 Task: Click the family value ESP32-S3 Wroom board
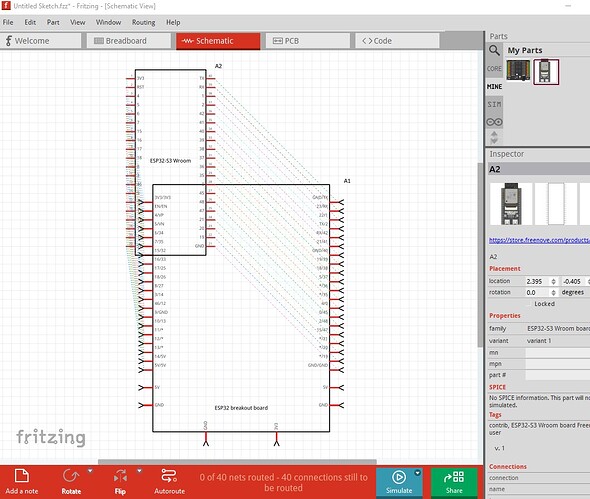click(558, 329)
